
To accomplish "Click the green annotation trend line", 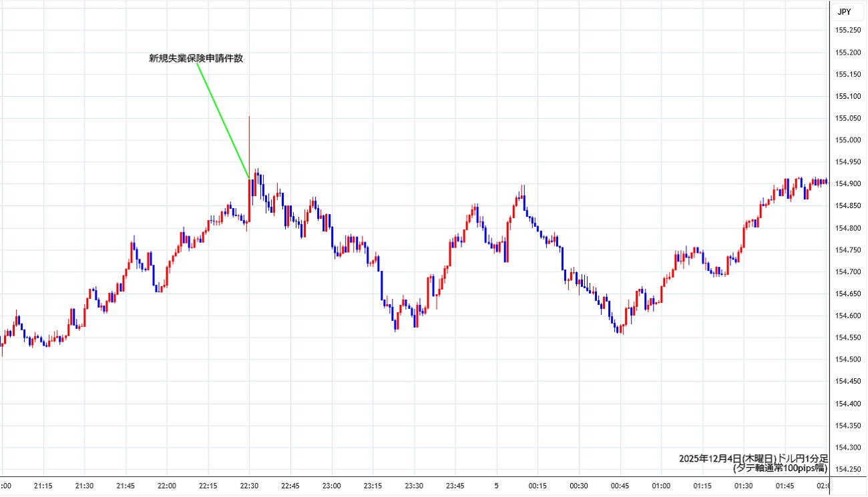I will pyautogui.click(x=223, y=120).
